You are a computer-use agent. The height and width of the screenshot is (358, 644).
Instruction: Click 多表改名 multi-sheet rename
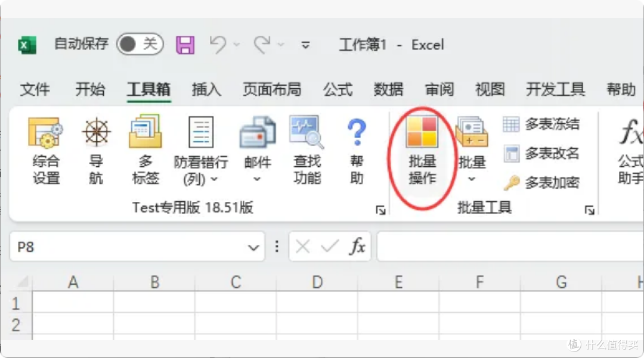541,153
